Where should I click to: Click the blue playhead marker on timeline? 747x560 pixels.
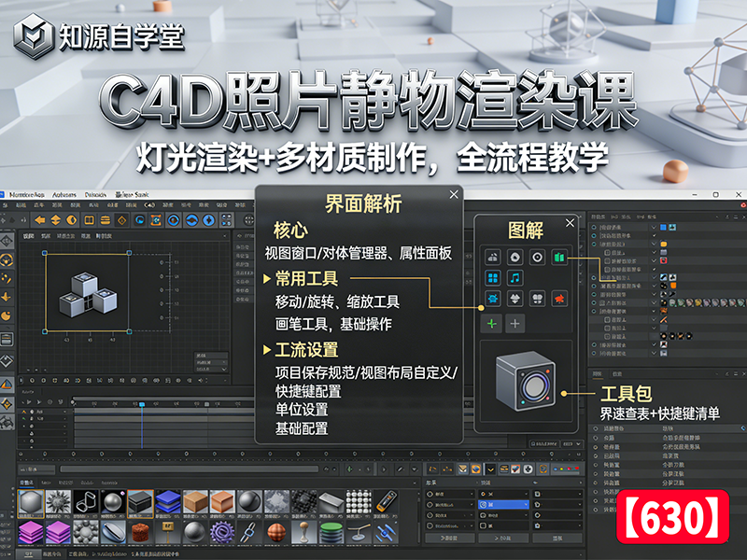pyautogui.click(x=141, y=404)
